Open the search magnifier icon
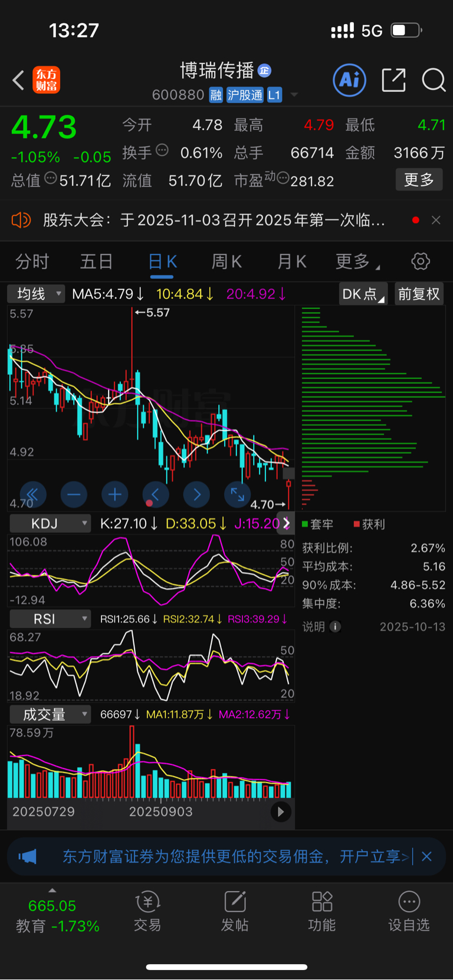This screenshot has width=453, height=980. pos(434,80)
